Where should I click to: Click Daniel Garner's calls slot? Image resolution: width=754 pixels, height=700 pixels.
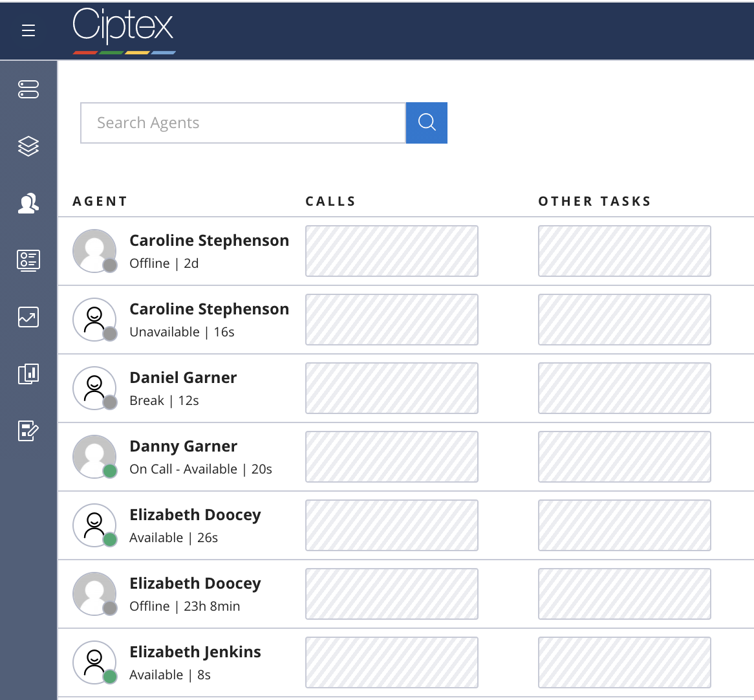[x=392, y=388]
